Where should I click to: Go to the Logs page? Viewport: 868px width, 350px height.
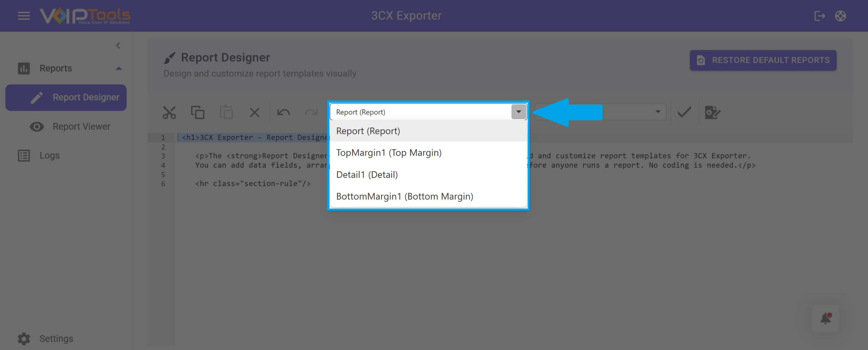point(50,155)
